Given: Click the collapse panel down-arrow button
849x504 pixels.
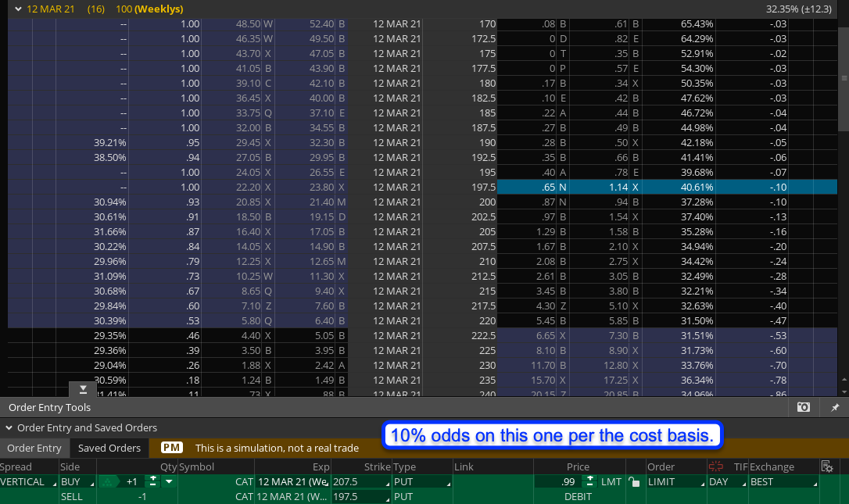Looking at the screenshot, I should coord(84,389).
